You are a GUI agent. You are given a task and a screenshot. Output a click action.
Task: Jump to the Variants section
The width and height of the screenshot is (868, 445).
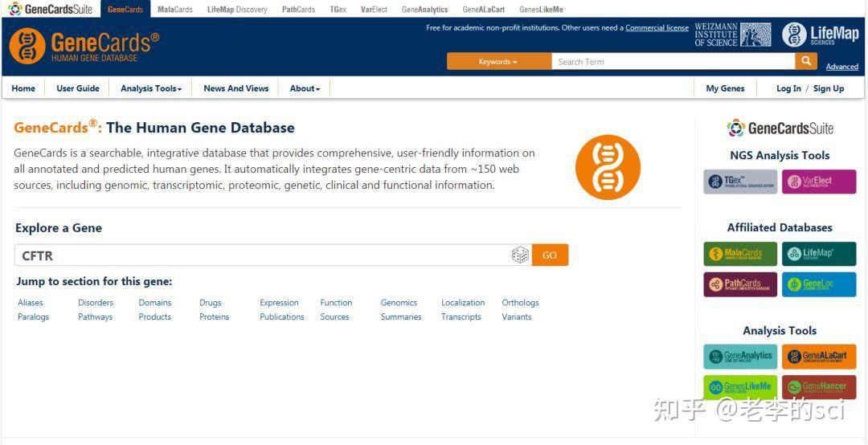tap(517, 316)
